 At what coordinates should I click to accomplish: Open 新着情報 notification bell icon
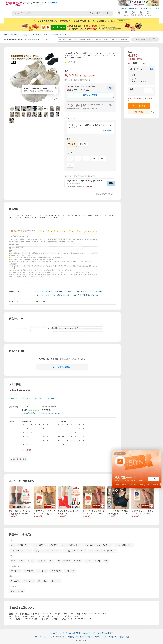click(141, 13)
